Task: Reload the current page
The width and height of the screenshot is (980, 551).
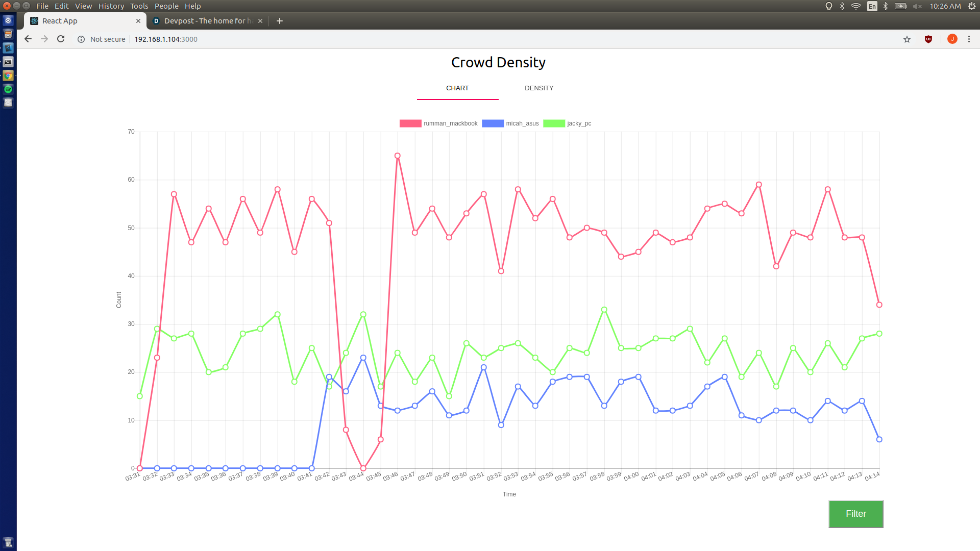Action: pyautogui.click(x=61, y=39)
